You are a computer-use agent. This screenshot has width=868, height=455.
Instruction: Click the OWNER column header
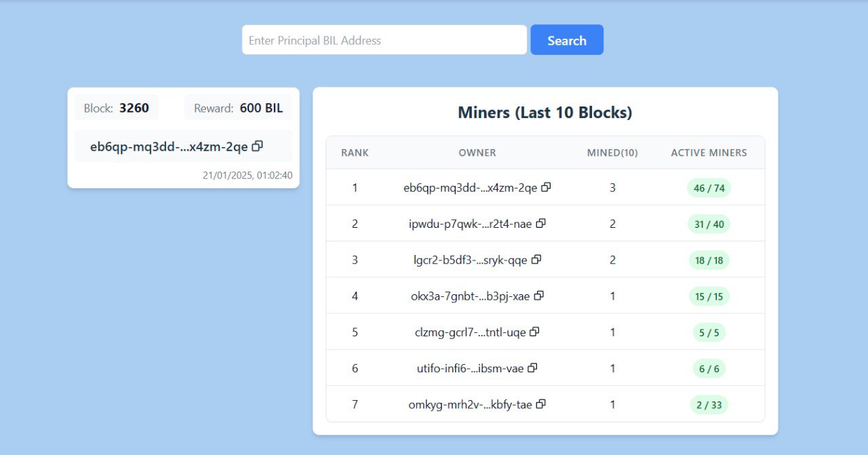point(477,153)
